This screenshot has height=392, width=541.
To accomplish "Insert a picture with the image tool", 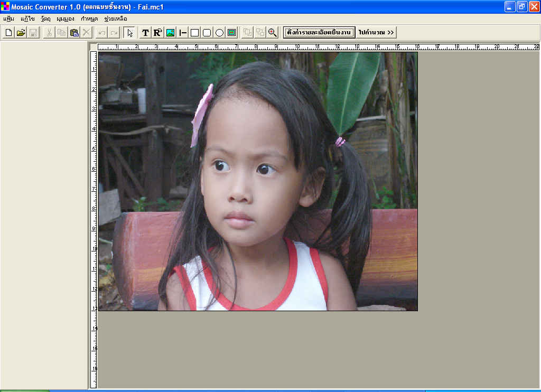I will [x=170, y=33].
